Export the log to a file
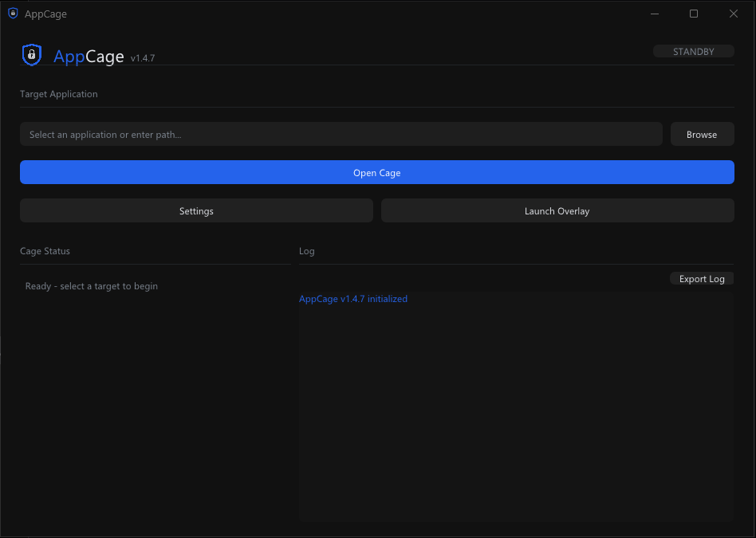Viewport: 756px width, 538px height. 701,278
